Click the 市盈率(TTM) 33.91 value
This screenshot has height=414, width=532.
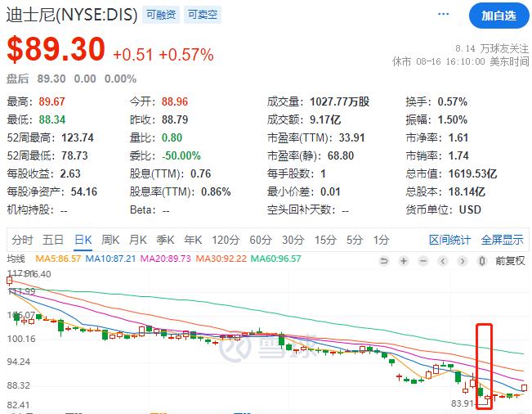(351, 138)
